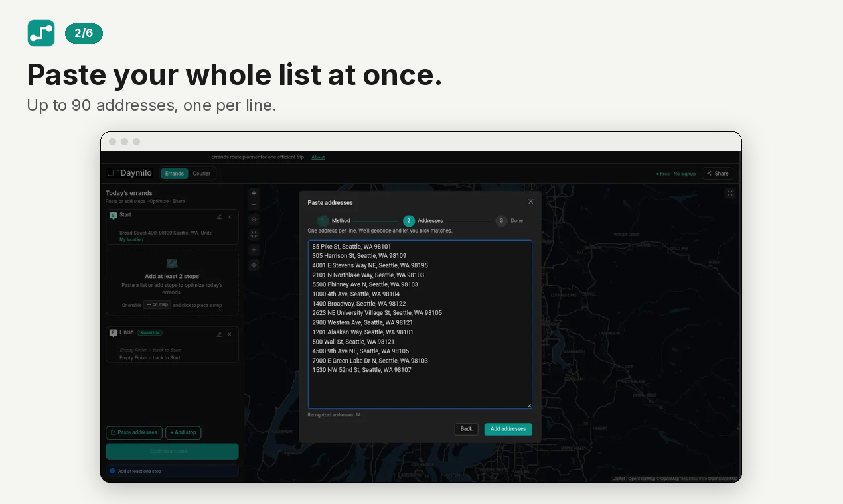The image size is (843, 504).
Task: Click the map zoom out icon
Action: click(x=254, y=204)
